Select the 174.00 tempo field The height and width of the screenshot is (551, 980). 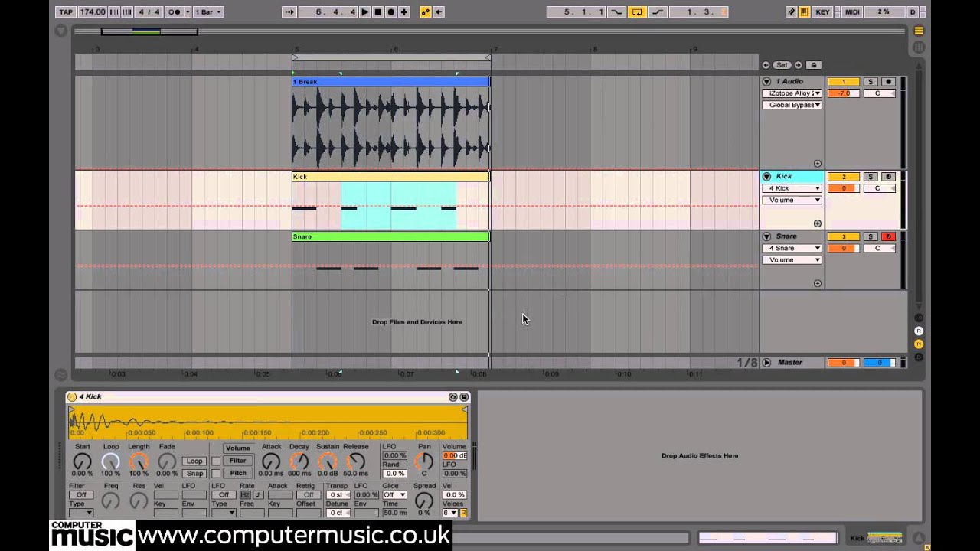(92, 12)
